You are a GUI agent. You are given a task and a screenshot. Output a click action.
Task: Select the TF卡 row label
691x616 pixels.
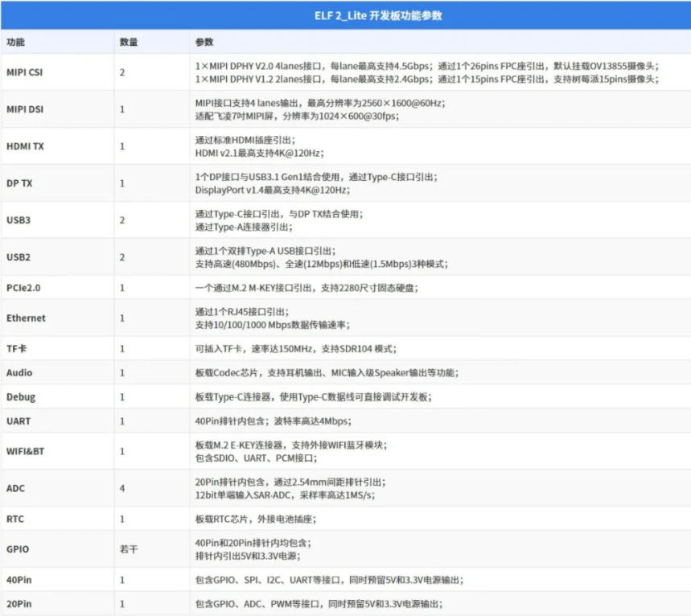click(x=17, y=349)
